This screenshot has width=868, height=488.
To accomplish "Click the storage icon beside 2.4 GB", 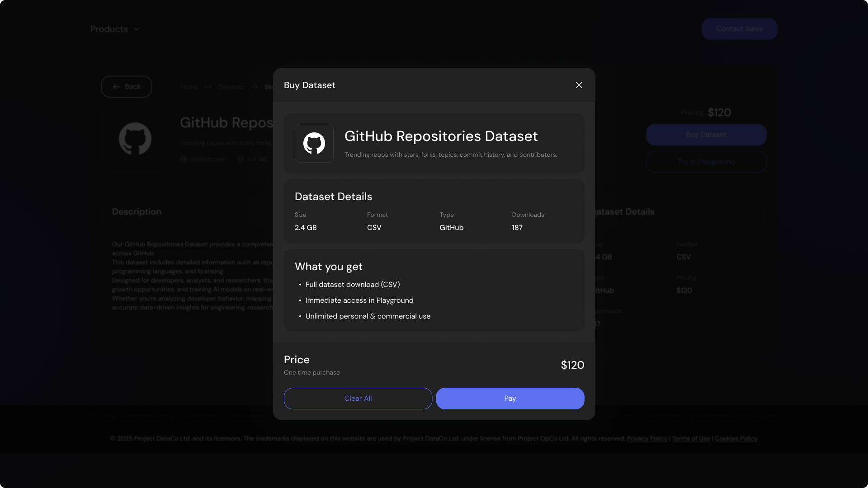I will coord(240,159).
